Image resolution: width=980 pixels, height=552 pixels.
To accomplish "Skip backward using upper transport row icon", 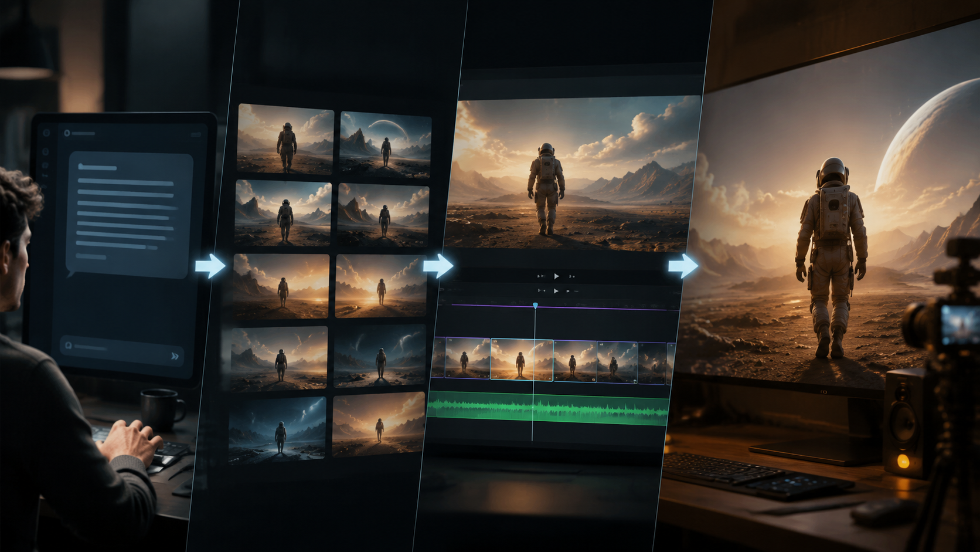I will (x=540, y=276).
